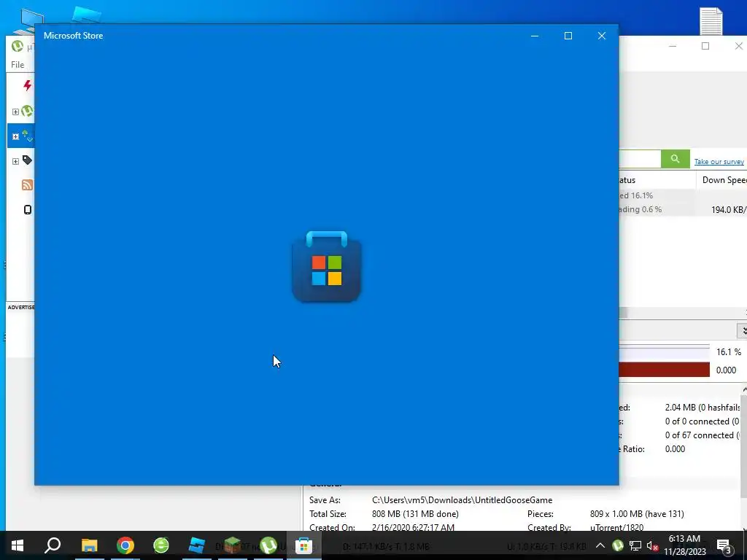Click the Created By uTorrent/1820 value
The width and height of the screenshot is (747, 560).
pyautogui.click(x=616, y=527)
